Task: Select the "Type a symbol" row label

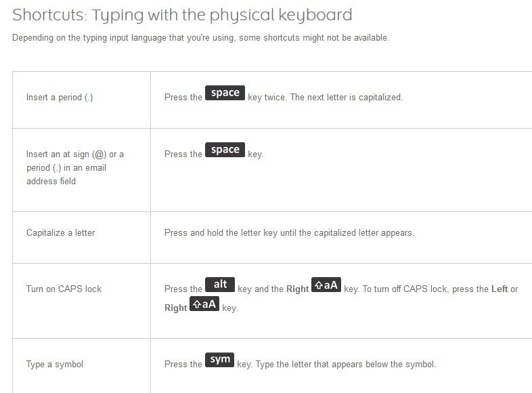Action: pos(54,365)
